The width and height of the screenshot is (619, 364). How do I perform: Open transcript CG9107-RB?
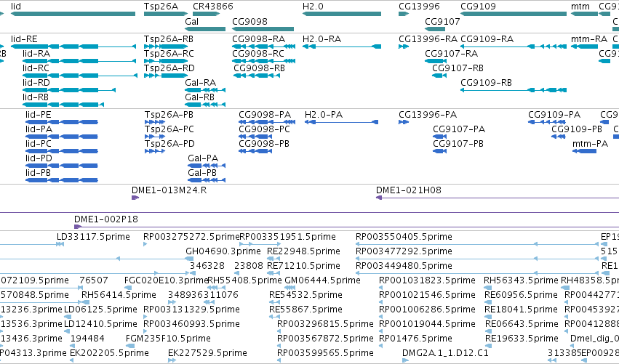[439, 76]
